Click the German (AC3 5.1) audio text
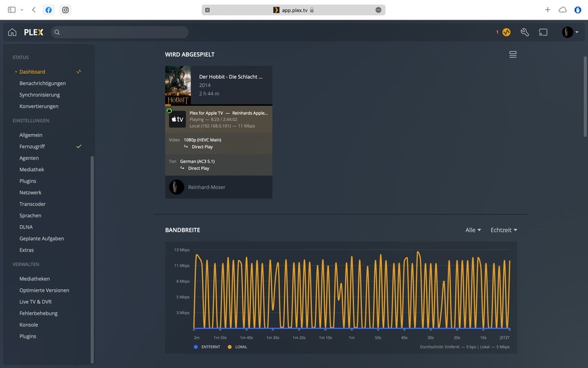The height and width of the screenshot is (368, 588). pos(197,161)
